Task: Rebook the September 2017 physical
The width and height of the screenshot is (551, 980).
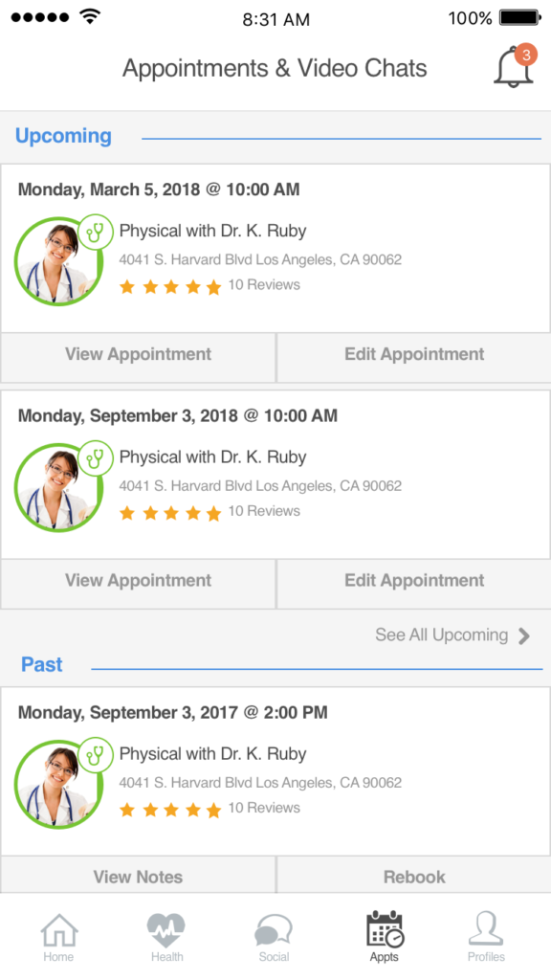Action: tap(414, 875)
